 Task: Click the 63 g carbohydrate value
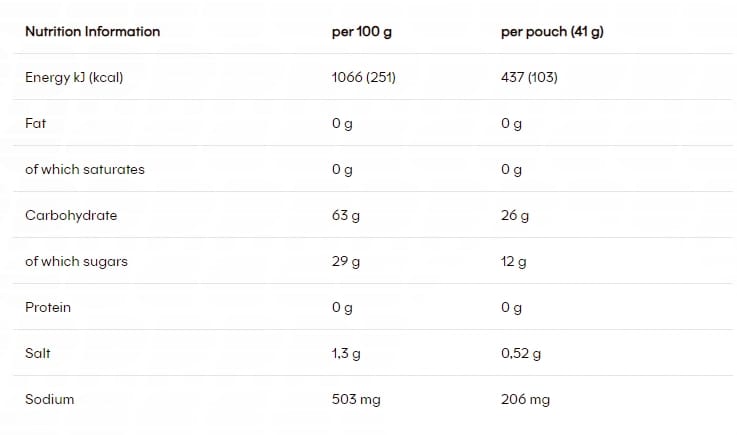click(x=345, y=215)
